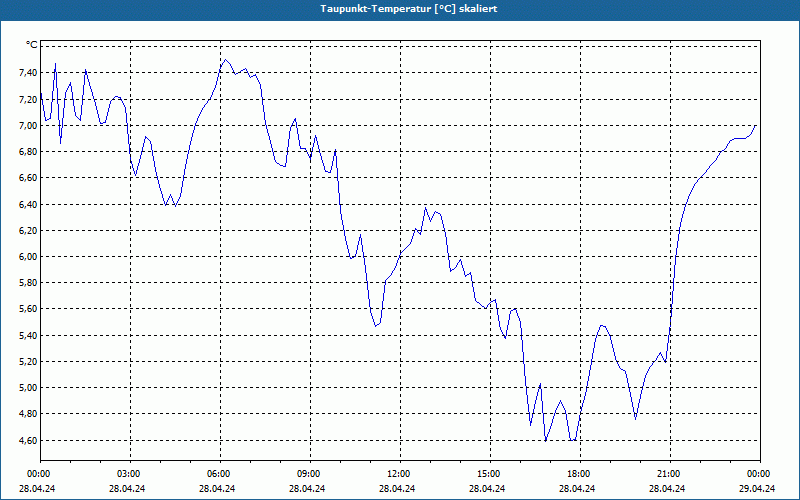Click the 5,00 y-axis label
This screenshot has height=500, width=800.
tap(28, 388)
